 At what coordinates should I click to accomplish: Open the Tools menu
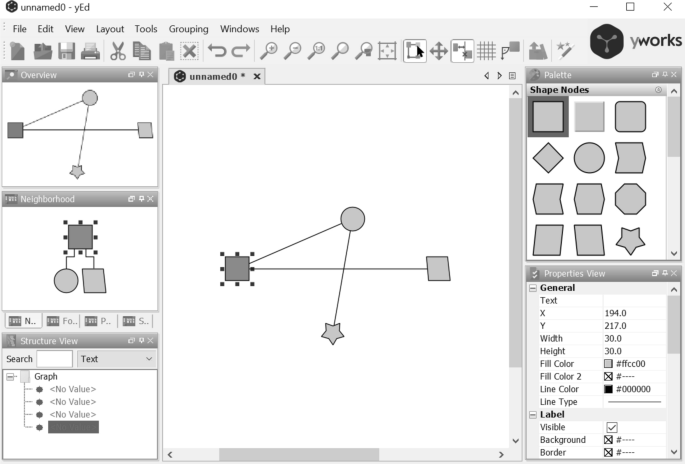145,29
